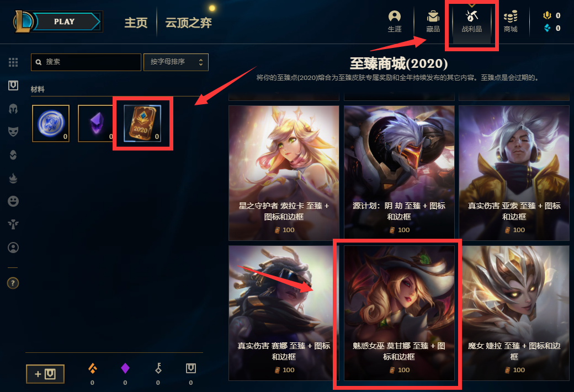Choose 星之守护者 索拉卡 至臻 skin card
Viewport: 574px width, 392px height.
click(284, 173)
